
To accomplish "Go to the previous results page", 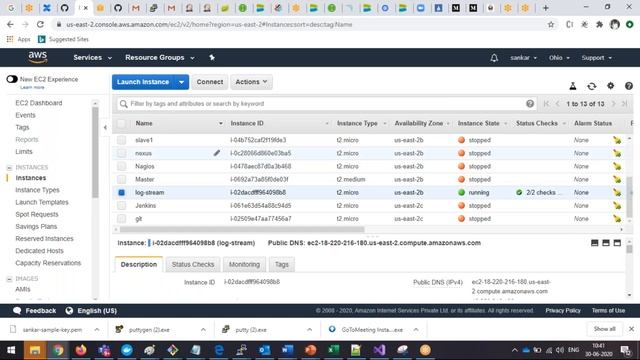I will pyautogui.click(x=557, y=104).
